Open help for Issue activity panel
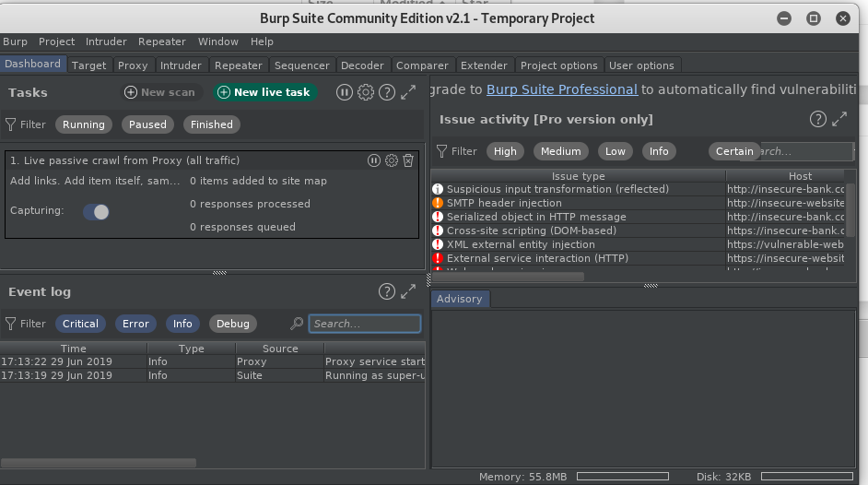Image resolution: width=868 pixels, height=485 pixels. 818,119
